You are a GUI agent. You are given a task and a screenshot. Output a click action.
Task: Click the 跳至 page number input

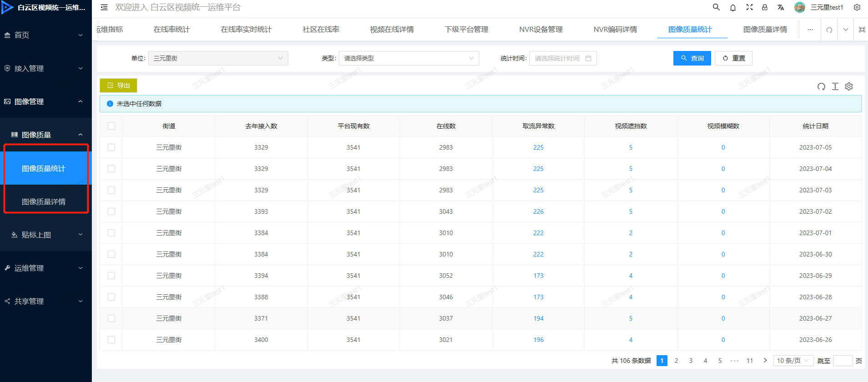point(843,361)
